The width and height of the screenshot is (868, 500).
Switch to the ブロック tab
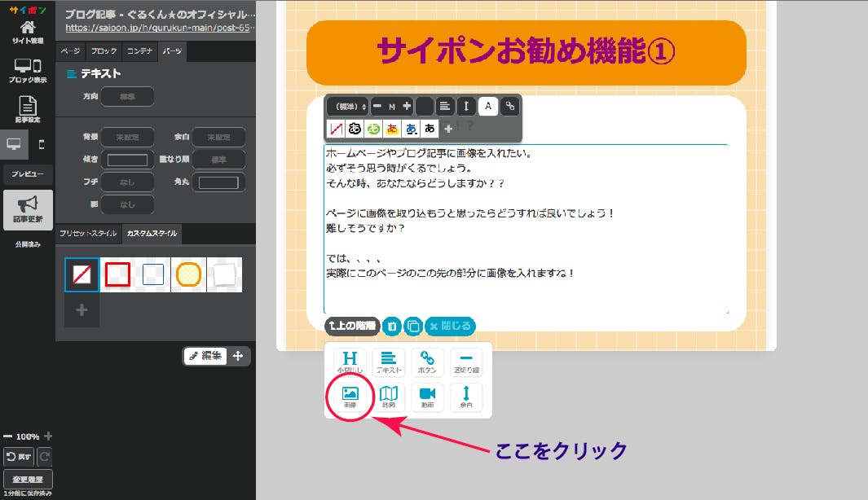[104, 50]
